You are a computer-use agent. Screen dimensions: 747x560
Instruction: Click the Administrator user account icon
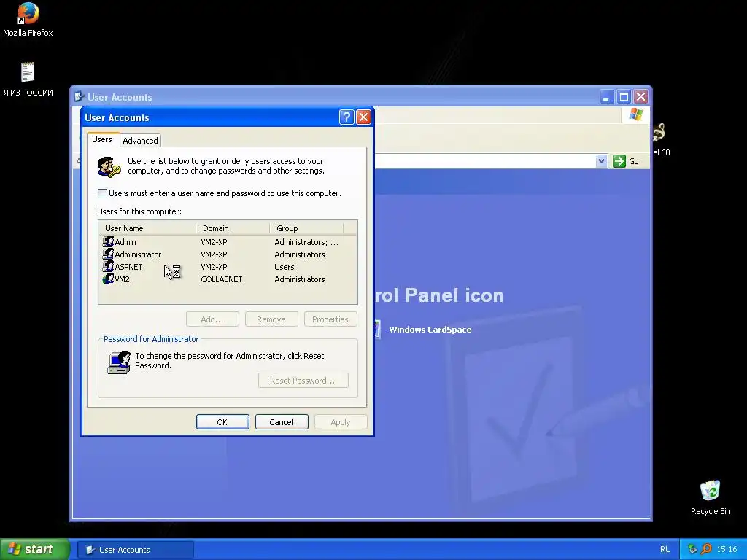tap(108, 254)
